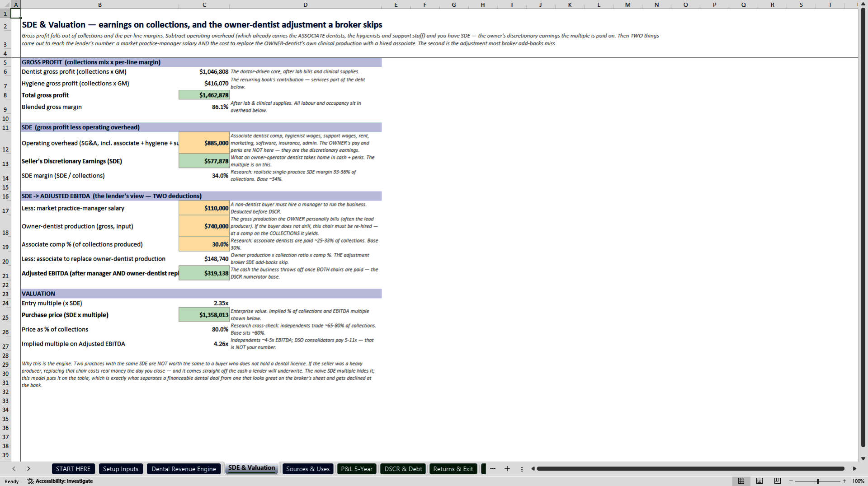This screenshot has width=868, height=486.
Task: Select the Hygiene gross profit $416,070 cell
Action: point(204,83)
